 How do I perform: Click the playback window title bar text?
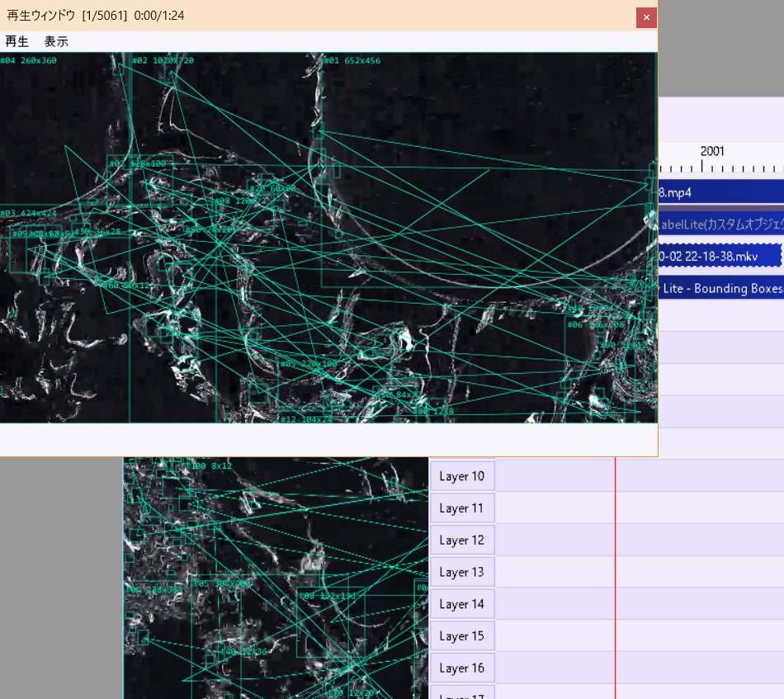[x=96, y=16]
